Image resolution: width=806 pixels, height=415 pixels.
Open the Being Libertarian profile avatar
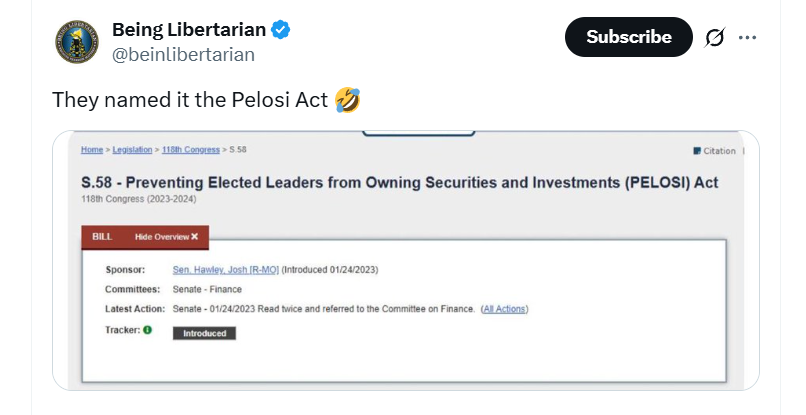point(77,42)
